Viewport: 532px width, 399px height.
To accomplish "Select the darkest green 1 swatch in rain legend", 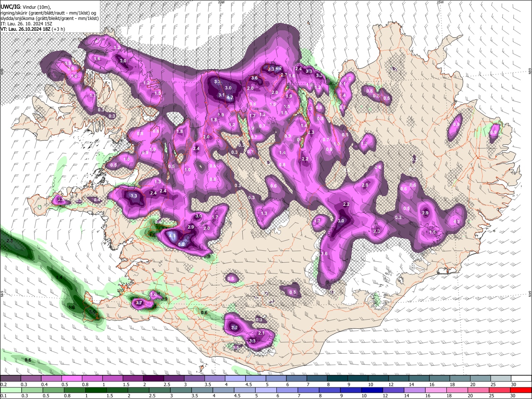I will pos(96,390).
